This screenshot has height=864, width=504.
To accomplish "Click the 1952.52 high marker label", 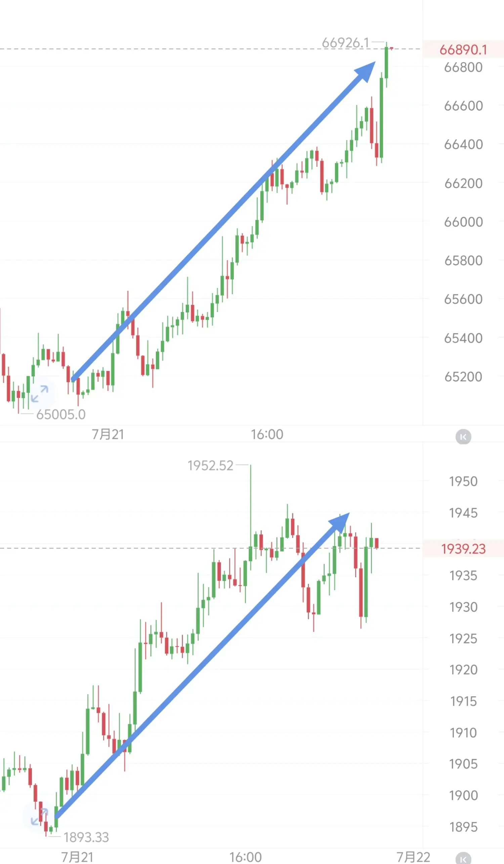I will tap(210, 465).
